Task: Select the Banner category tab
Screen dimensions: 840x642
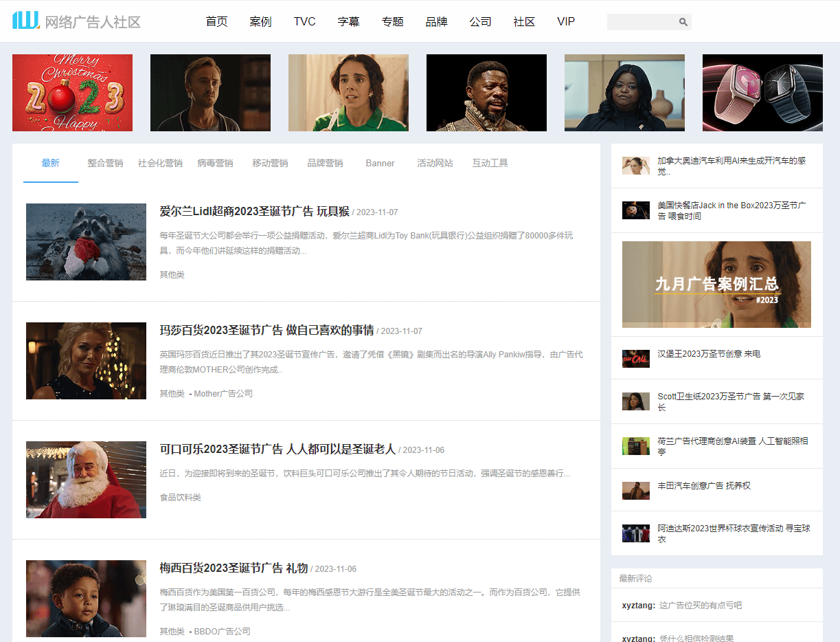Action: [380, 163]
